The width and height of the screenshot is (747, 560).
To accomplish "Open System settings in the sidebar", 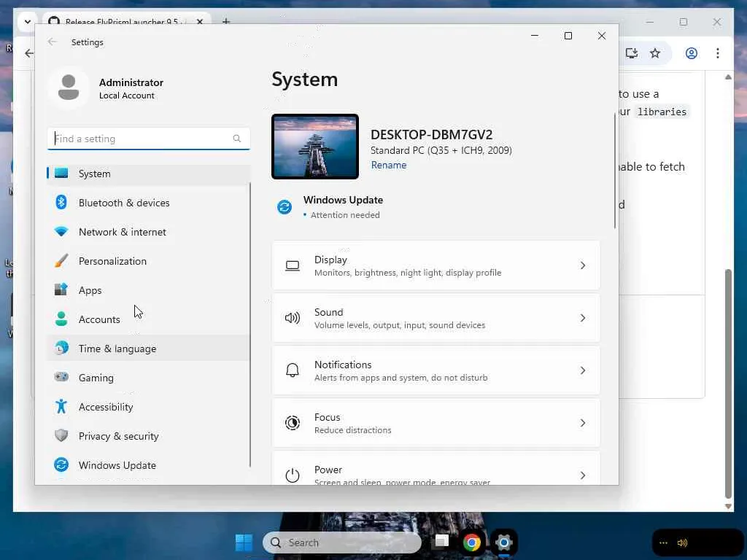I will (149, 174).
